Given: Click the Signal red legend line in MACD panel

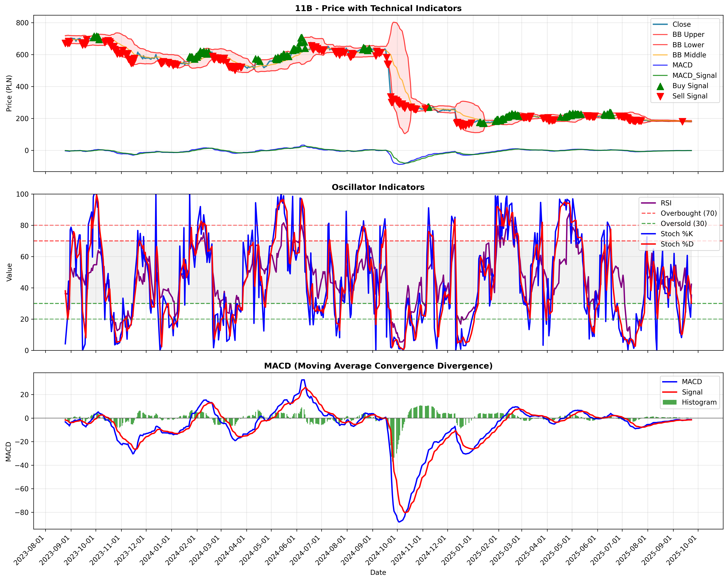Looking at the screenshot, I should pos(670,392).
